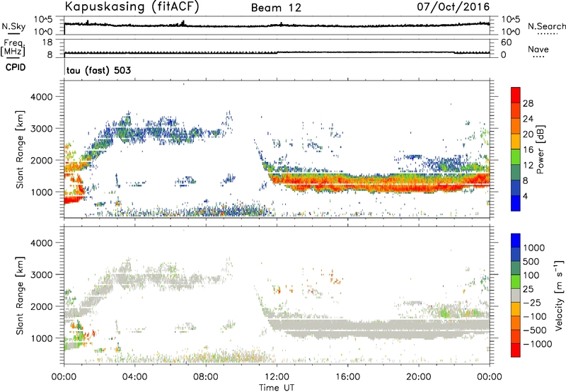This screenshot has height=392, width=566.
Task: Select the dark blue top of Velocity color bar
Action: click(516, 241)
